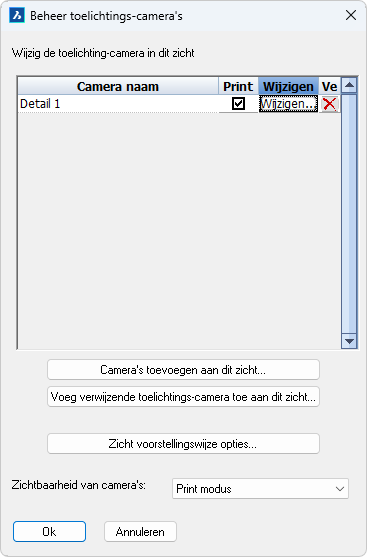Screen dimensions: 367x557
Task: Click Camera's toevoegen aan dit zicht button
Action: (x=183, y=370)
